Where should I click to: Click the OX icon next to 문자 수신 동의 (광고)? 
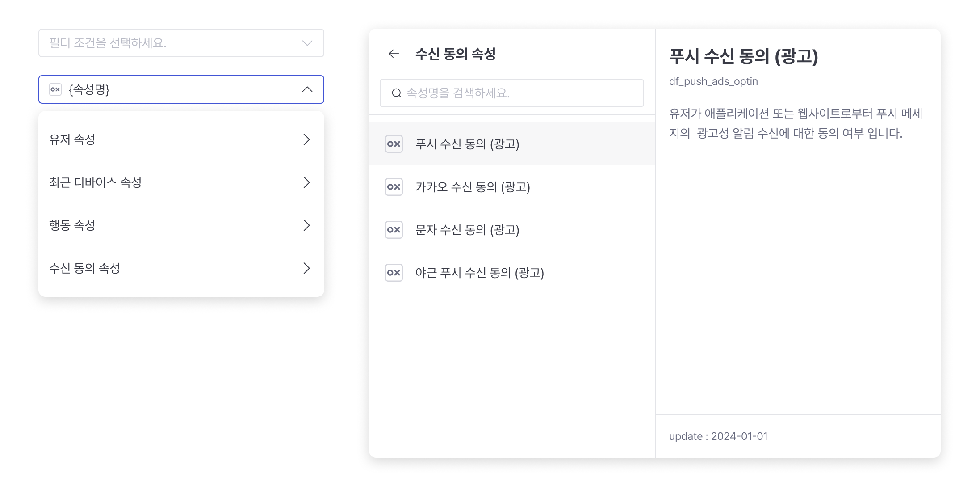pos(394,230)
